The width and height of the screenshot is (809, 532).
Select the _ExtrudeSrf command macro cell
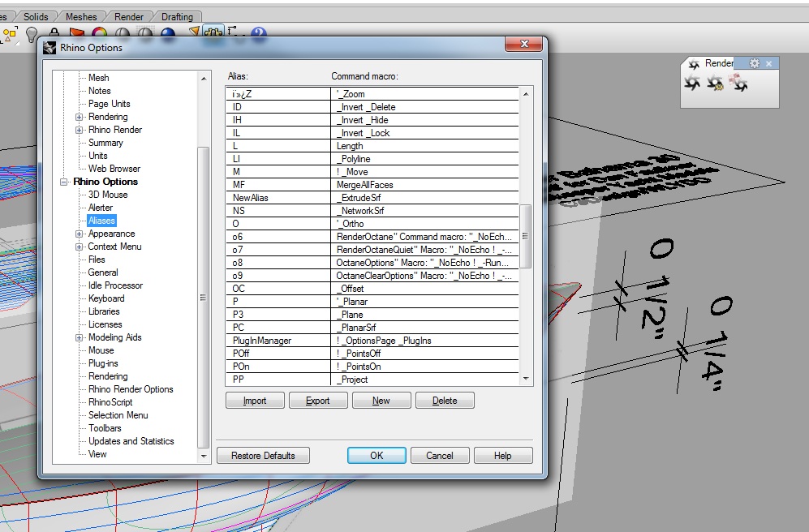(424, 198)
